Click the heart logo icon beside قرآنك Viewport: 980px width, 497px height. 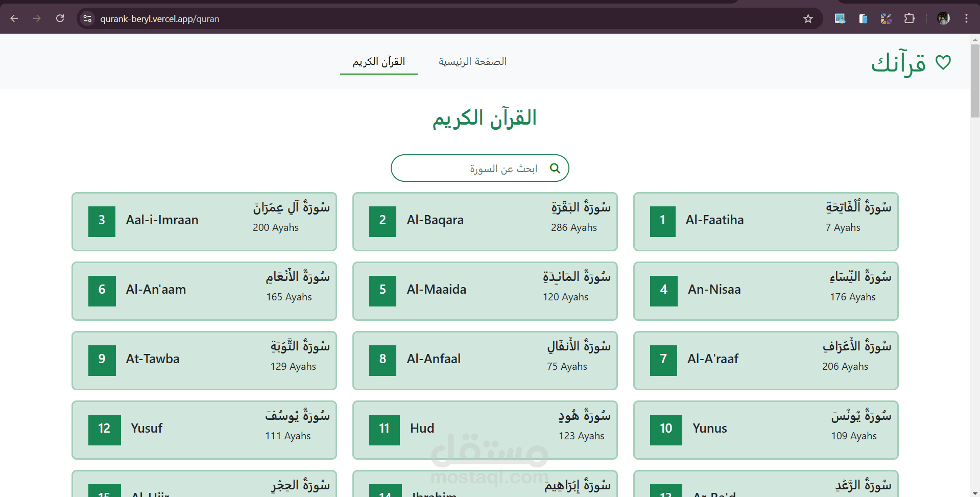click(x=943, y=62)
